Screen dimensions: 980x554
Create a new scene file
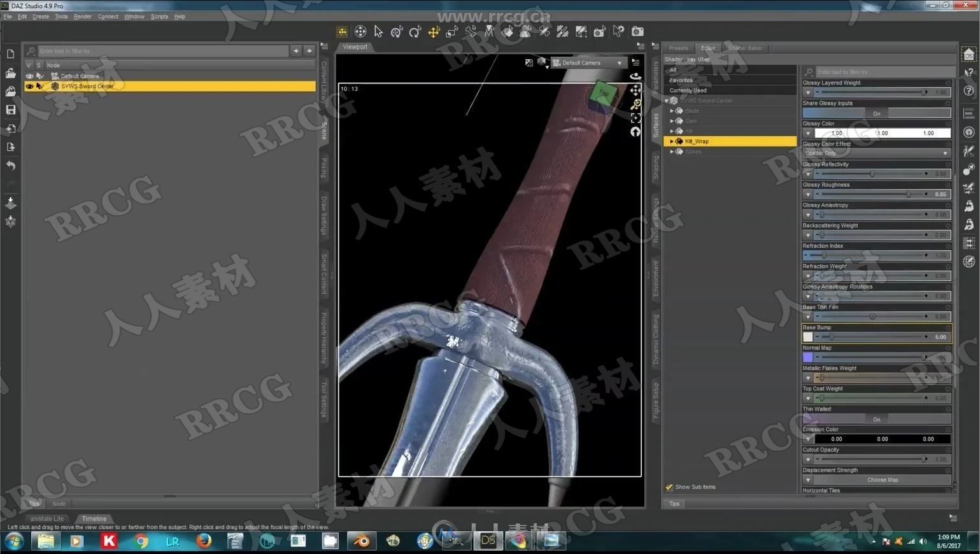pos(11,54)
